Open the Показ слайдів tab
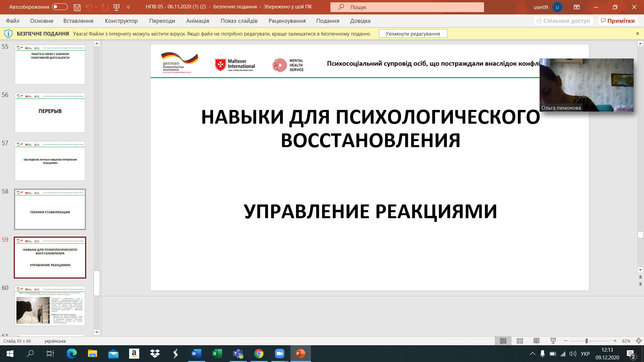644x362 pixels. (x=239, y=21)
